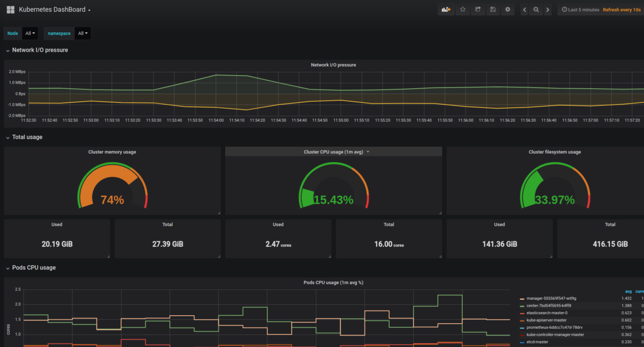644x347 pixels.
Task: Collapse the Network I/O pressure row
Action: [37, 50]
